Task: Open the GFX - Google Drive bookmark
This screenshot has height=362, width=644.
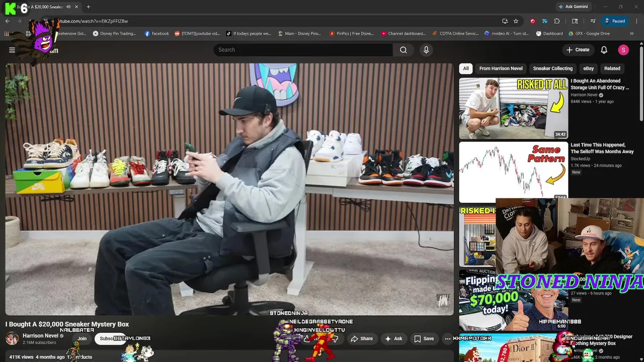Action: point(589,34)
